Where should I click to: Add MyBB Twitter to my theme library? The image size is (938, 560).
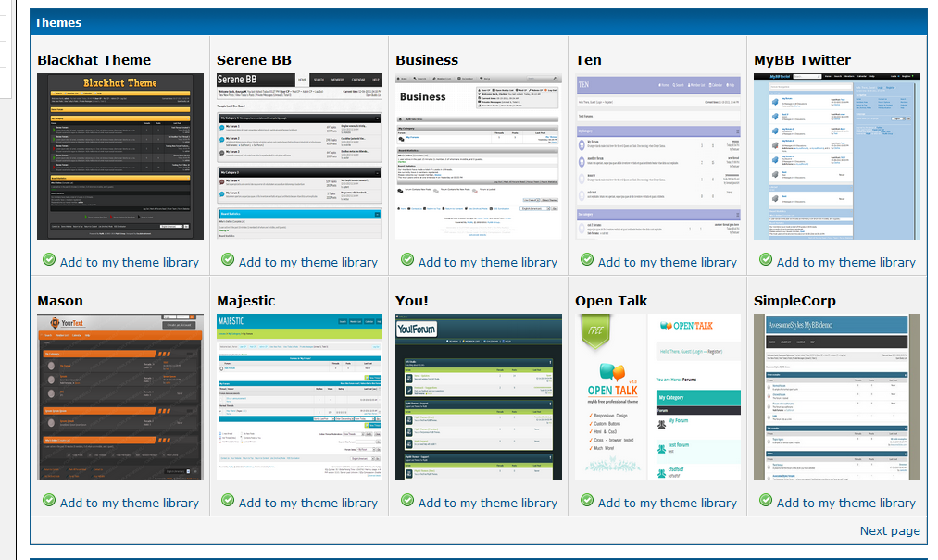(846, 262)
